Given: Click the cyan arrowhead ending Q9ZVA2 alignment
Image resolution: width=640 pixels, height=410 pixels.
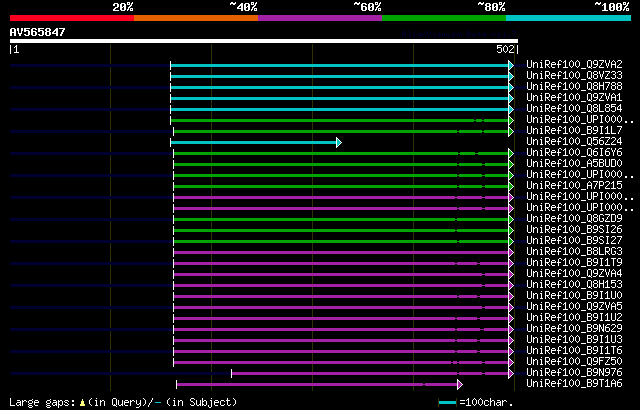Looking at the screenshot, I should 511,65.
